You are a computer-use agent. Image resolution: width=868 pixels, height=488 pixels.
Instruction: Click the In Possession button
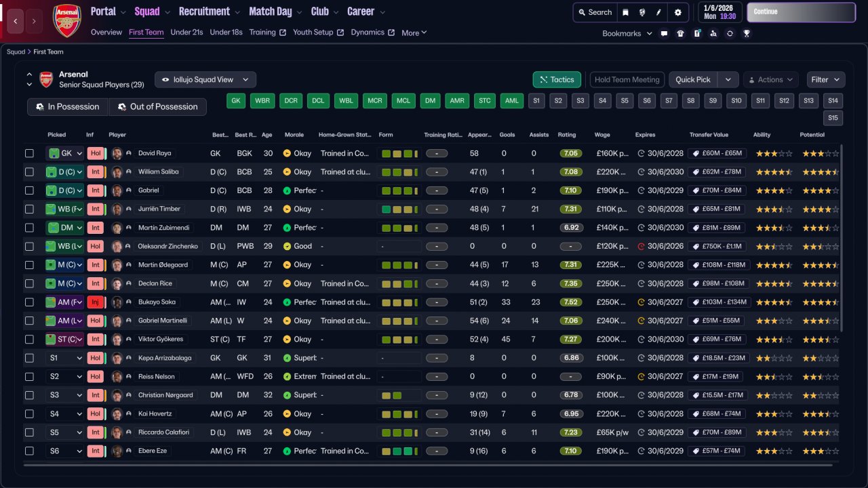point(68,107)
